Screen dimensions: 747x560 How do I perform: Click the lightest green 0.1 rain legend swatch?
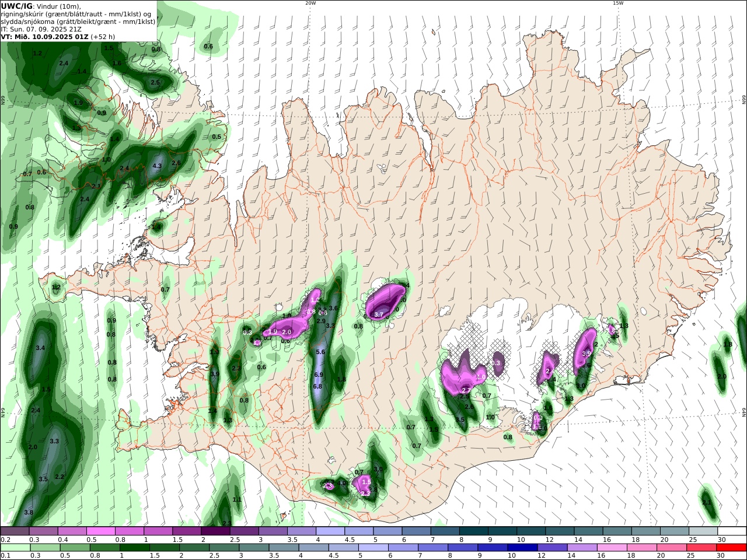(x=15, y=548)
